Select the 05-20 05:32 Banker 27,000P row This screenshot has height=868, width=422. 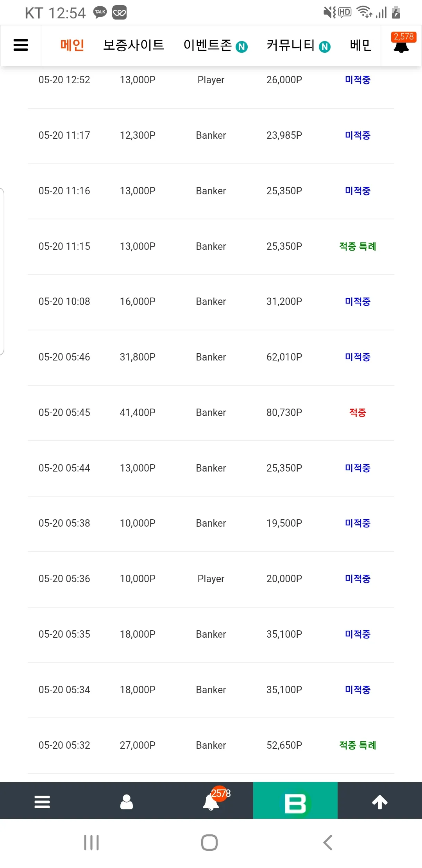click(x=211, y=745)
